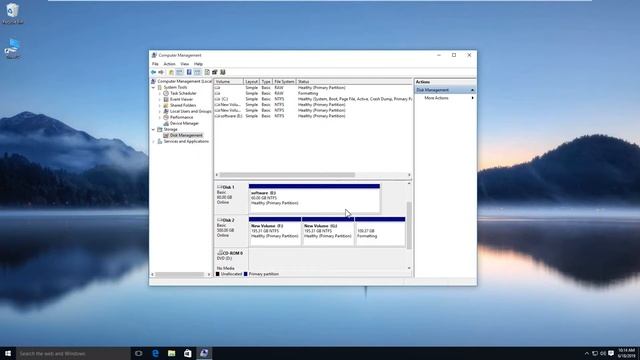Click the console tree horizontal scrollbar
Image resolution: width=640 pixels, height=360 pixels.
(181, 274)
